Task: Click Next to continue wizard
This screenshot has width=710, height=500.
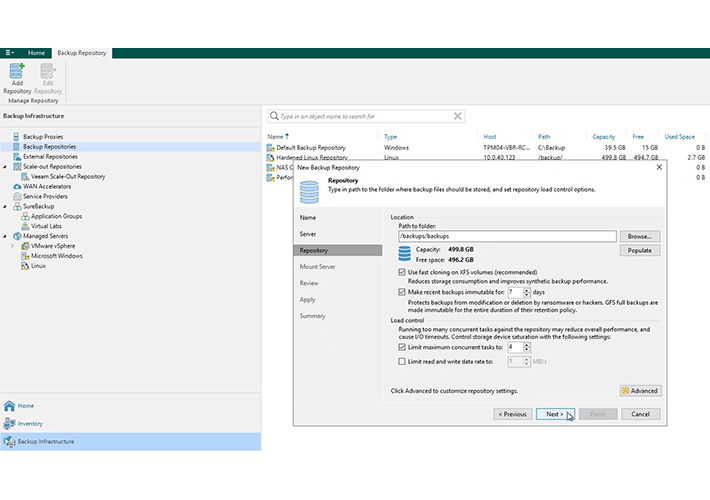Action: point(555,414)
